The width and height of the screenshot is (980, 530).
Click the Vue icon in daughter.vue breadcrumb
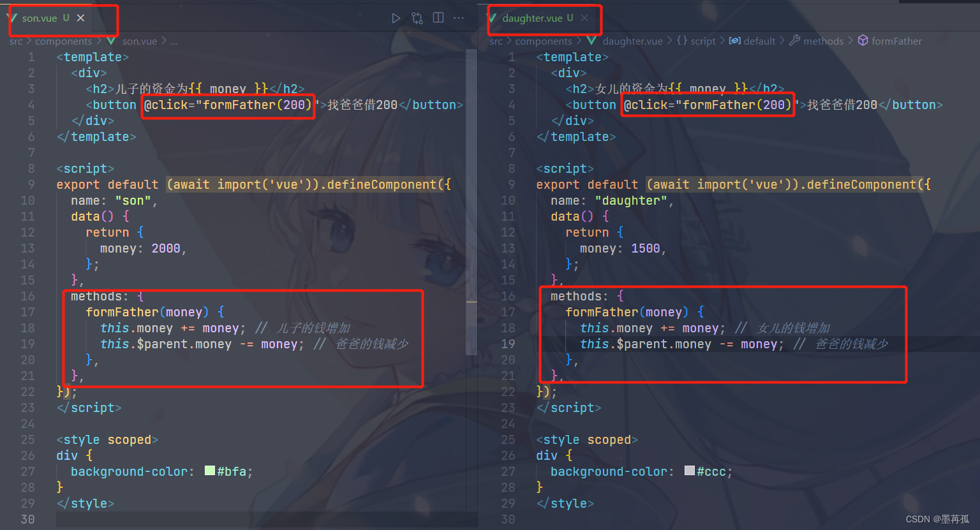pyautogui.click(x=591, y=41)
